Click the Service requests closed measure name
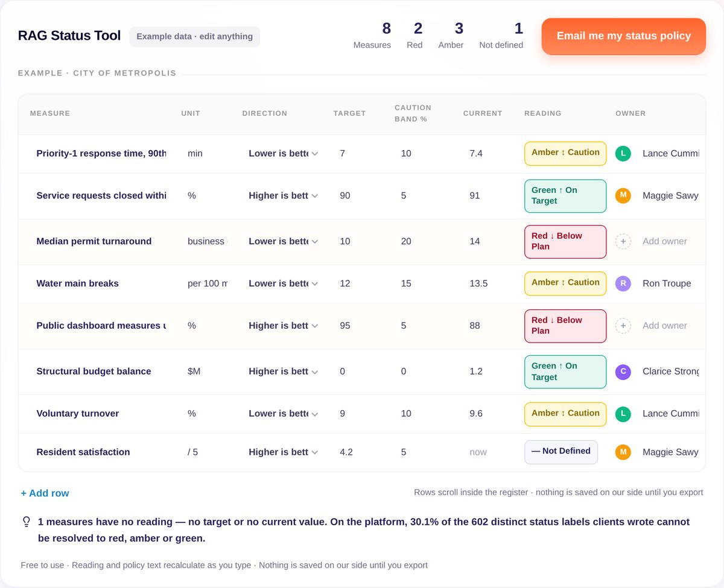 coord(101,195)
